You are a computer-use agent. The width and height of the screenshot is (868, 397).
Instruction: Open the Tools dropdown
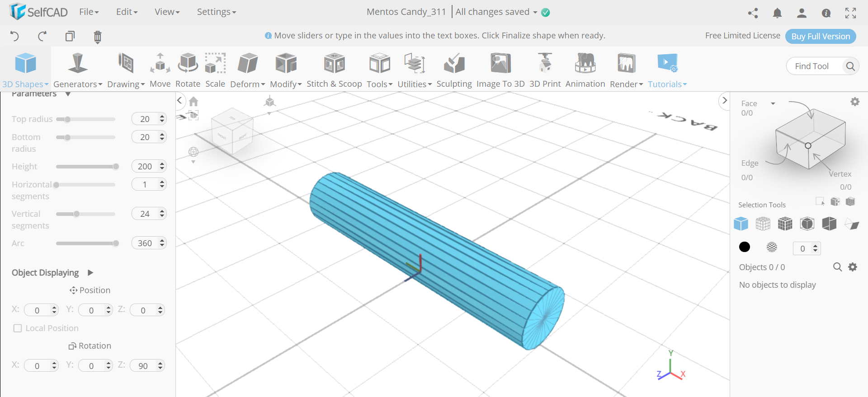(x=379, y=70)
